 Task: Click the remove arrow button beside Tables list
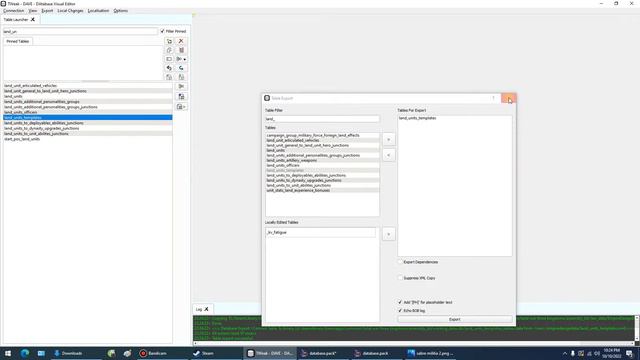point(389,155)
